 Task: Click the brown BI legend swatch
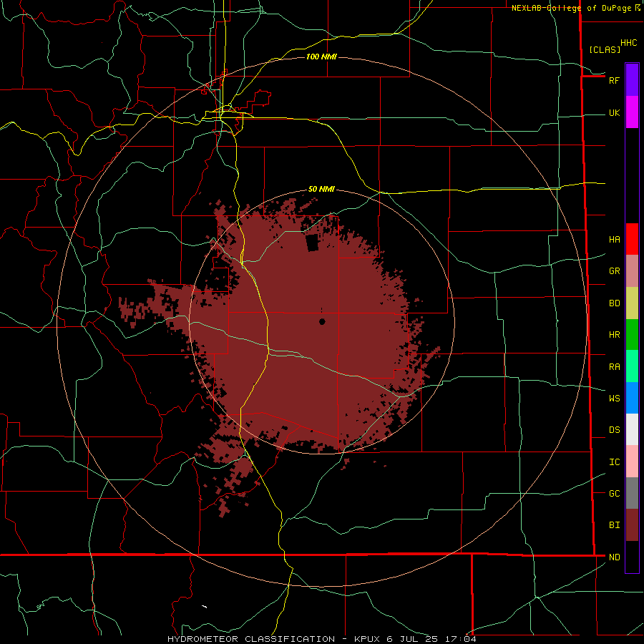click(x=632, y=525)
